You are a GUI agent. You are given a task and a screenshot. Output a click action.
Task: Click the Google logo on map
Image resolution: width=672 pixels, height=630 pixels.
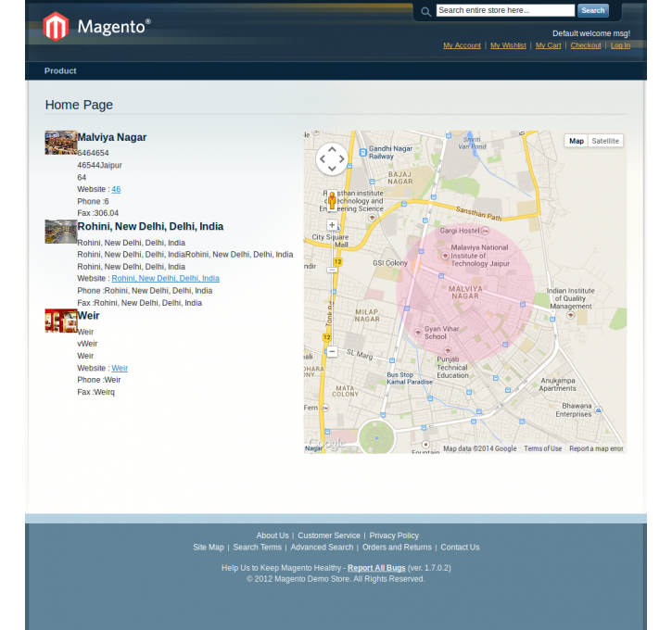(327, 443)
